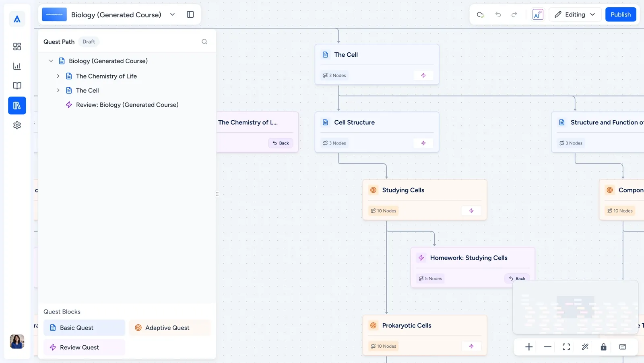Choose the Review Quest block
Image resolution: width=644 pixels, height=363 pixels.
[x=84, y=347]
